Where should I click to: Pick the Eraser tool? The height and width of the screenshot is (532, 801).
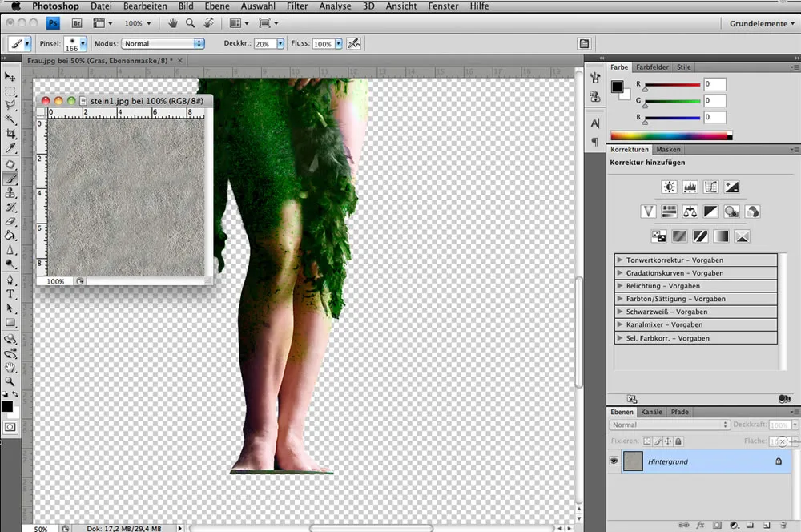point(10,220)
